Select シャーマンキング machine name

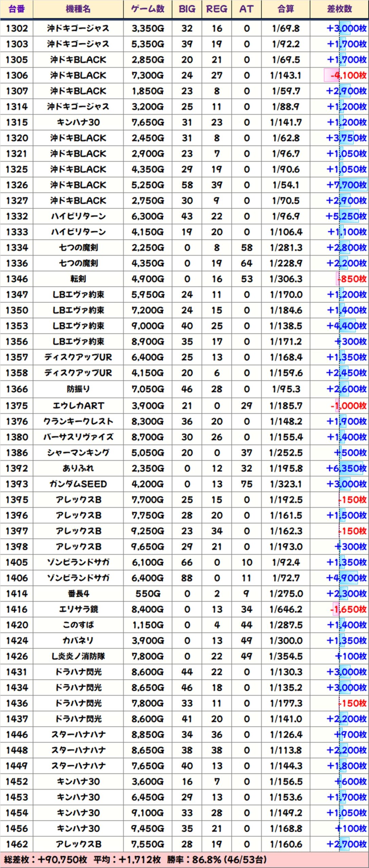(x=78, y=453)
